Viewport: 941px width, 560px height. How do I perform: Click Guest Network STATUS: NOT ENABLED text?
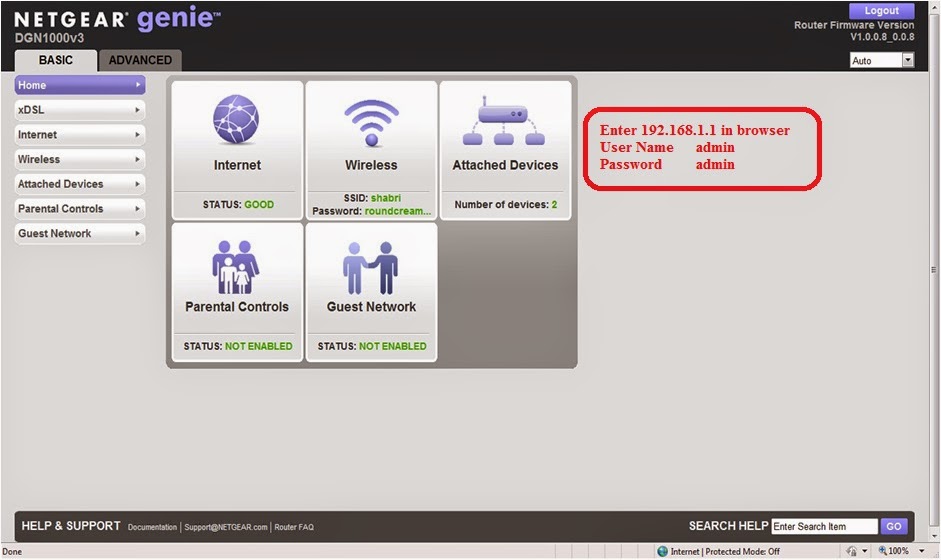point(372,346)
